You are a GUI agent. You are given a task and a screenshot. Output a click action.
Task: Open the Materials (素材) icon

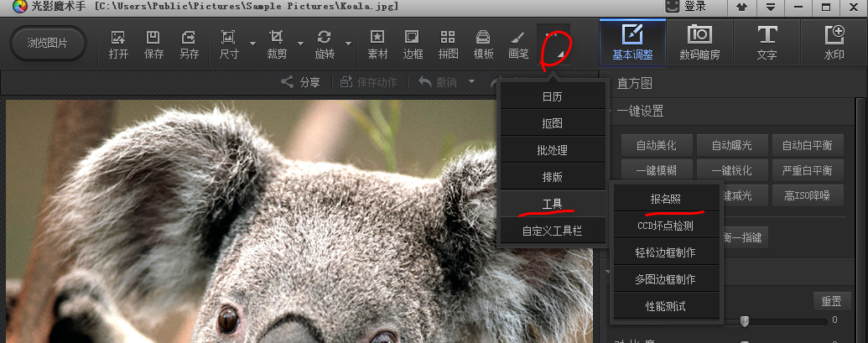[x=377, y=38]
